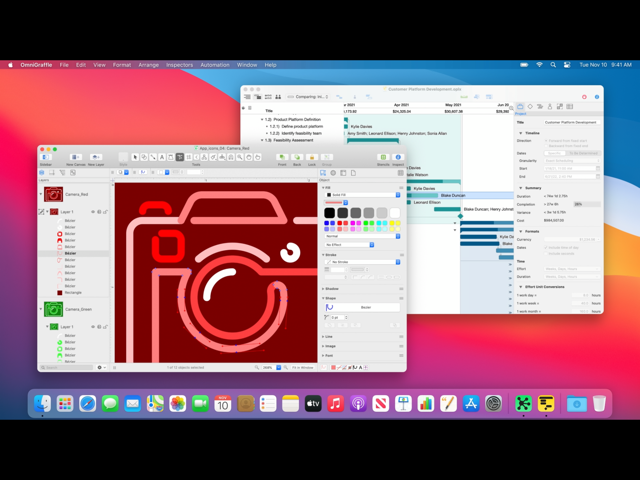Viewport: 640px width, 480px height.
Task: Open the No Effect dropdown
Action: pyautogui.click(x=349, y=244)
